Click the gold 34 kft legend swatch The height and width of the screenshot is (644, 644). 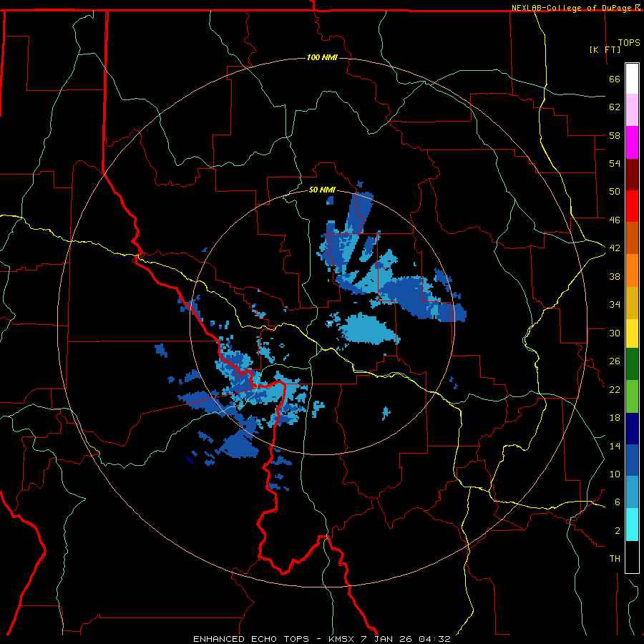click(632, 303)
